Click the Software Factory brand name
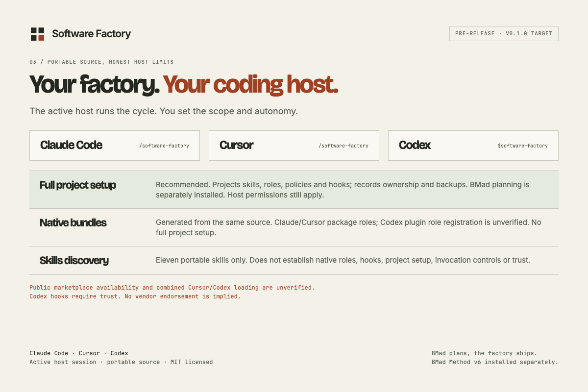Screen dimensions: 588x392 click(91, 34)
